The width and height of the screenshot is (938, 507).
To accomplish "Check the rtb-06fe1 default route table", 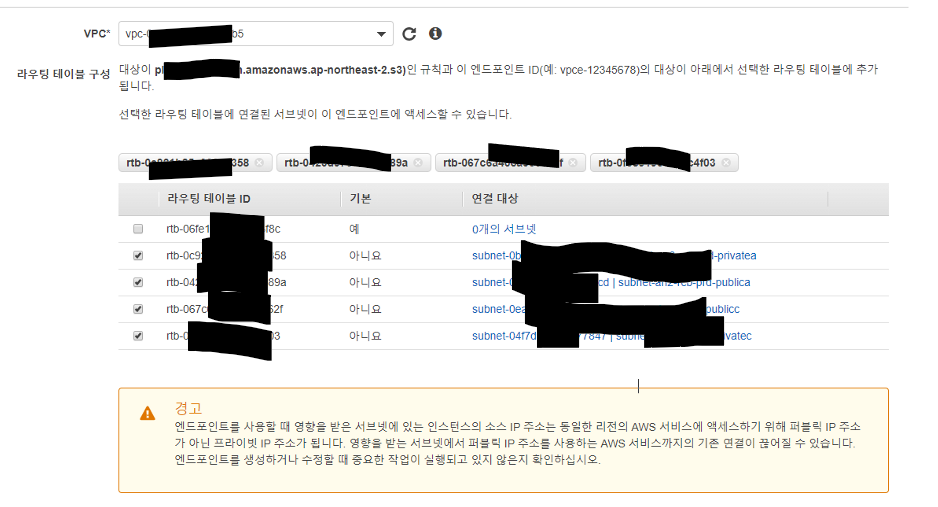I will (x=138, y=229).
